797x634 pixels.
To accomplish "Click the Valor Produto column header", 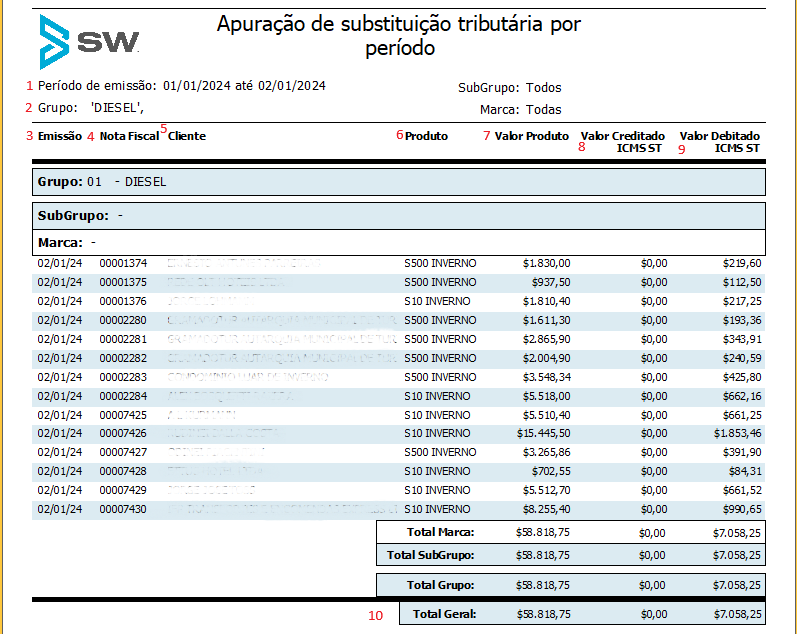I will tap(532, 136).
